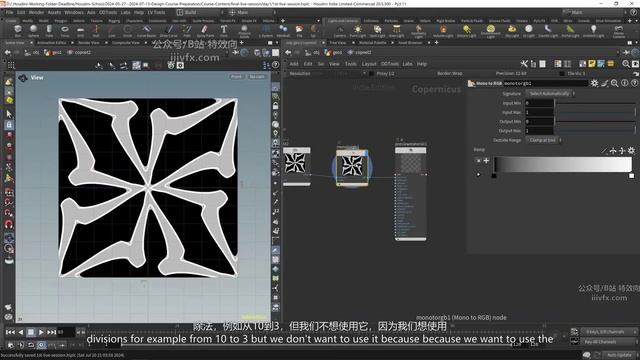Image resolution: width=640 pixels, height=360 pixels.
Task: Select the Box shelf tool
Action: click(18, 31)
